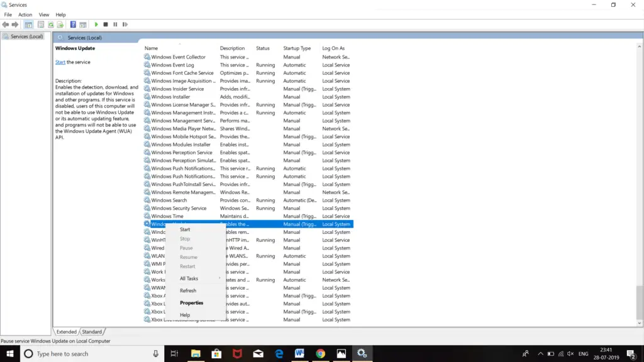Click the Services gear icon on taskbar
The height and width of the screenshot is (362, 644).
[x=362, y=353]
